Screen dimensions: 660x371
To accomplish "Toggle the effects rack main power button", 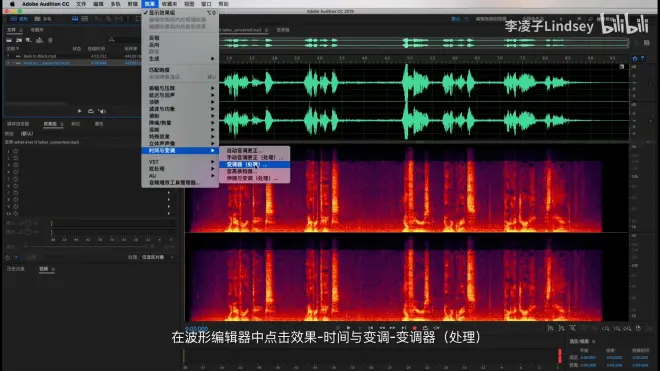I will (8, 257).
